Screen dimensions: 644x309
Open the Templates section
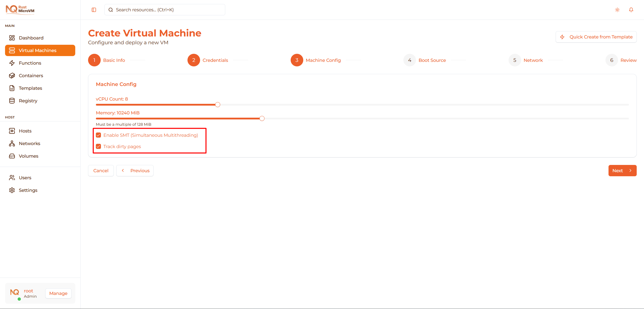pos(30,88)
